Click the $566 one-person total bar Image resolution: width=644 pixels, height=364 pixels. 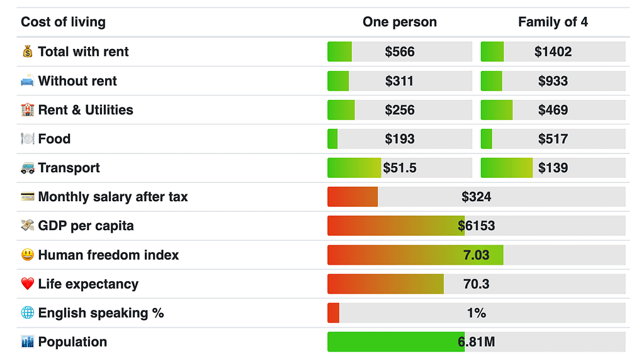[x=400, y=52]
